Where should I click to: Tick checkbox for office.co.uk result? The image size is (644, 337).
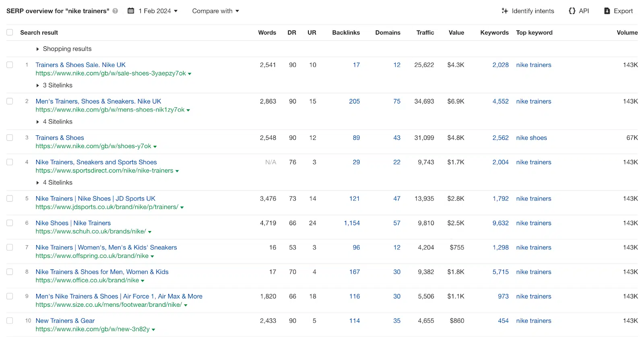click(x=10, y=272)
